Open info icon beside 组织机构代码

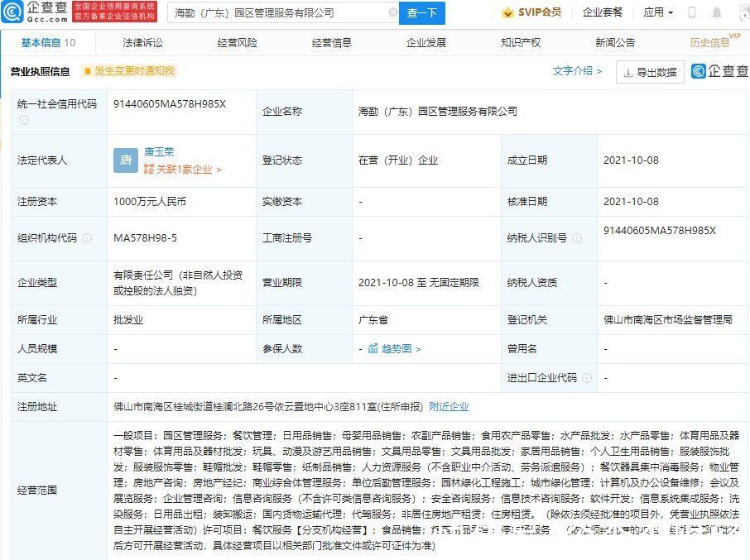coord(87,238)
